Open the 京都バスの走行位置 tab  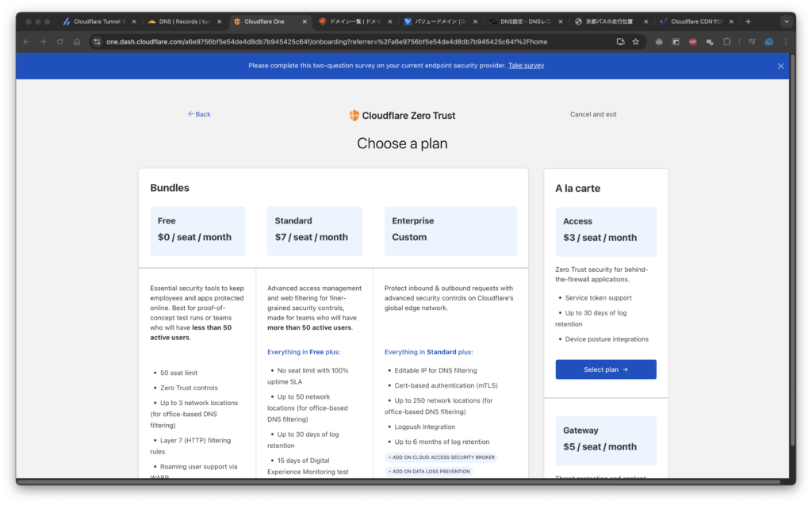[610, 21]
